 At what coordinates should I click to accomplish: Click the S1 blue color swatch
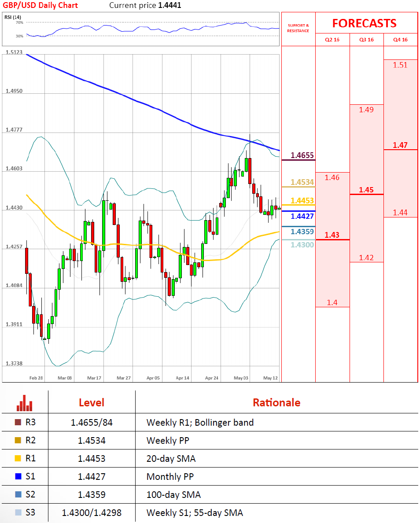[x=18, y=476]
